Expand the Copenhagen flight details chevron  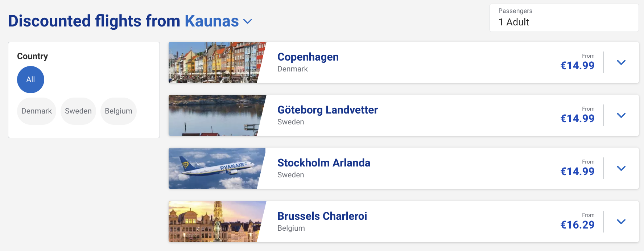[621, 62]
